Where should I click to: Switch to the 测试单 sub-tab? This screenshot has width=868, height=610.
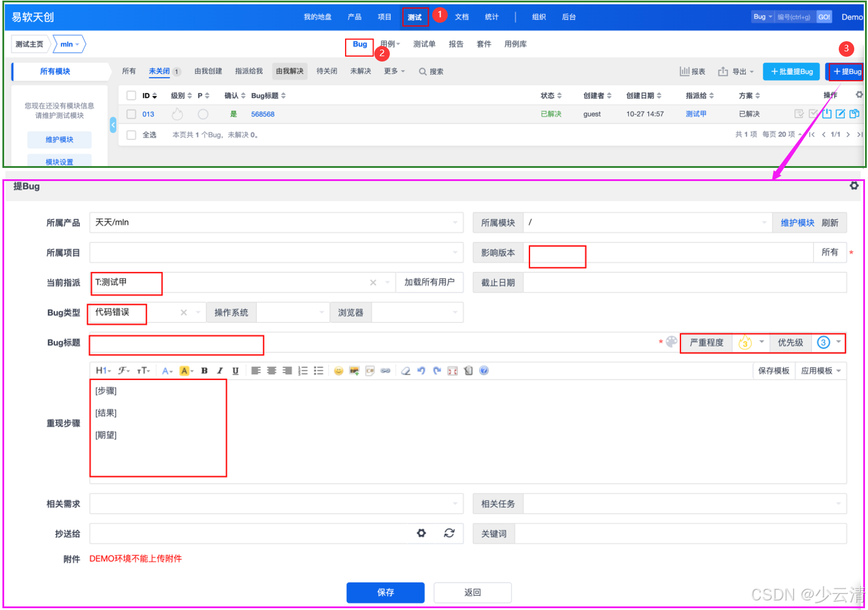pyautogui.click(x=424, y=44)
